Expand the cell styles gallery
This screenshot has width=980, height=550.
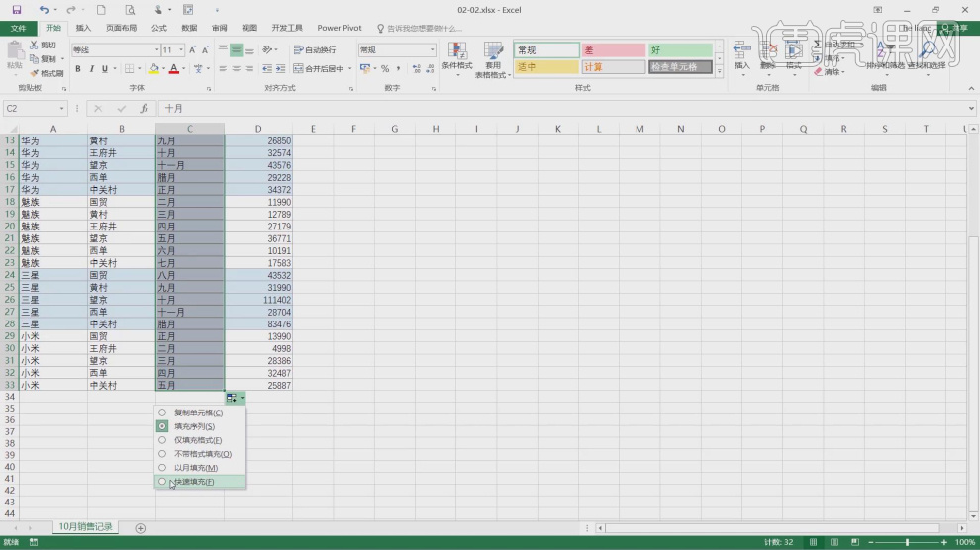(719, 72)
